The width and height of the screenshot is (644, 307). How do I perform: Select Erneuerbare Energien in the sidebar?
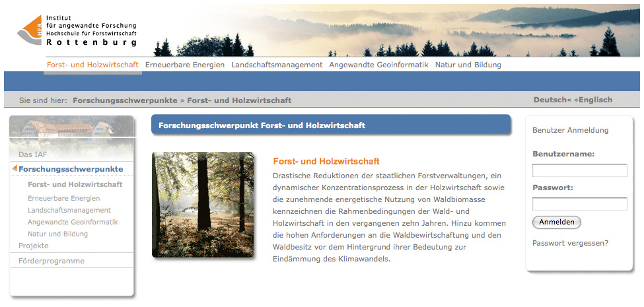[64, 198]
